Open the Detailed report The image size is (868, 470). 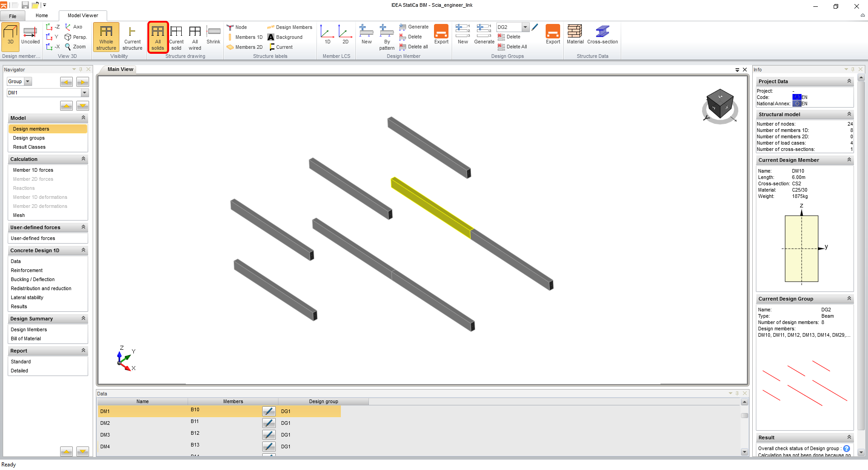point(19,371)
